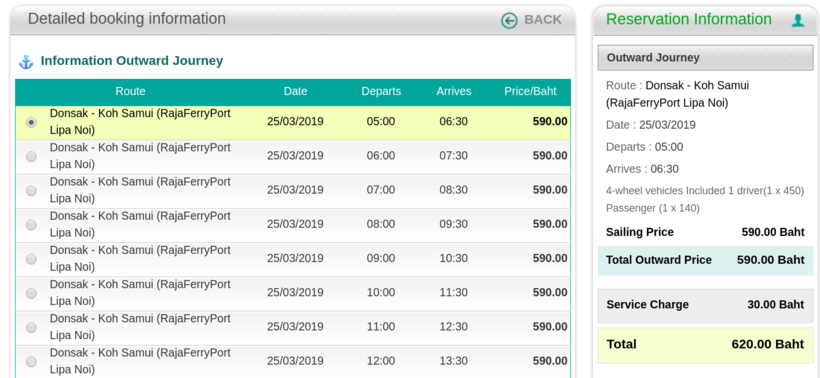Choose the 07:00 sailing radio button
This screenshot has width=820, height=378.
click(31, 191)
